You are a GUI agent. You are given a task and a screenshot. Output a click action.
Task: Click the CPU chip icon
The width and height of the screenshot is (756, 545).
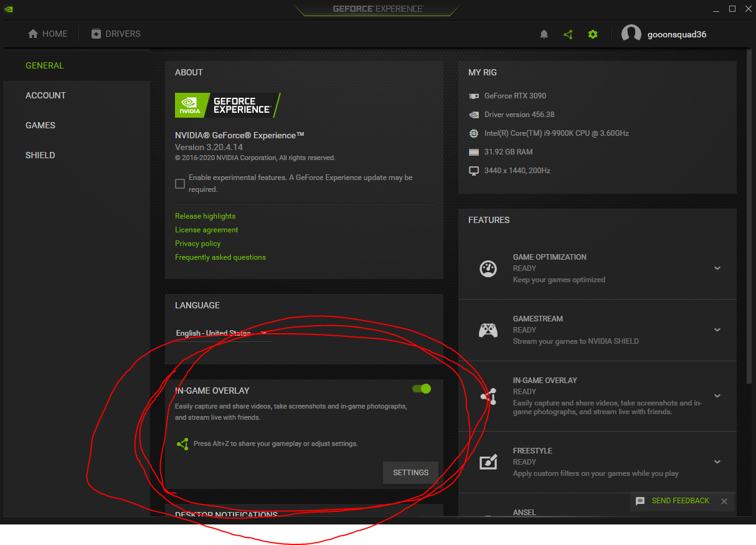coord(474,133)
